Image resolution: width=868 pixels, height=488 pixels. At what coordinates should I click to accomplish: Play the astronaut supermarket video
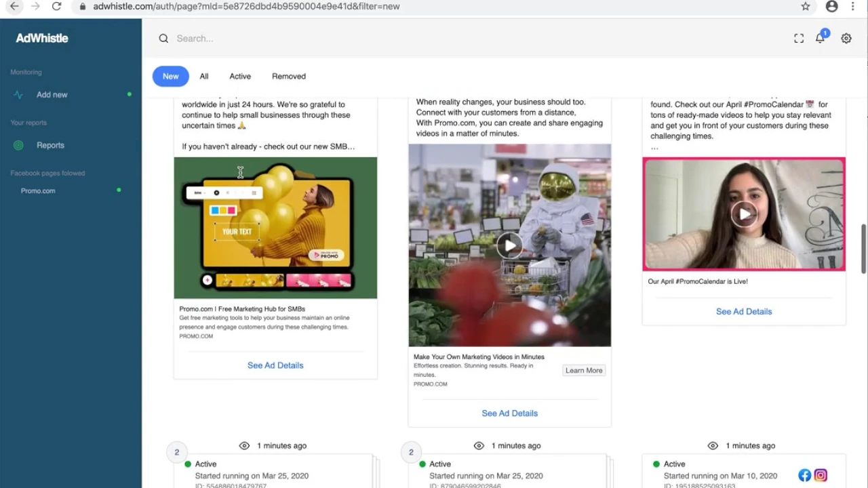click(x=509, y=245)
